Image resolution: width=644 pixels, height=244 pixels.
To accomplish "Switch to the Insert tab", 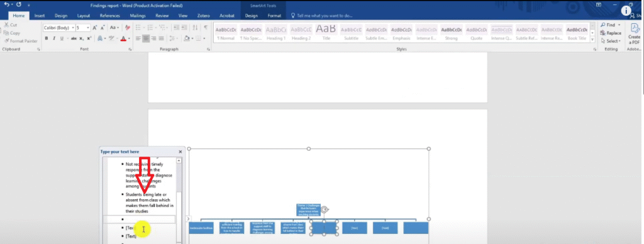I will (x=40, y=16).
